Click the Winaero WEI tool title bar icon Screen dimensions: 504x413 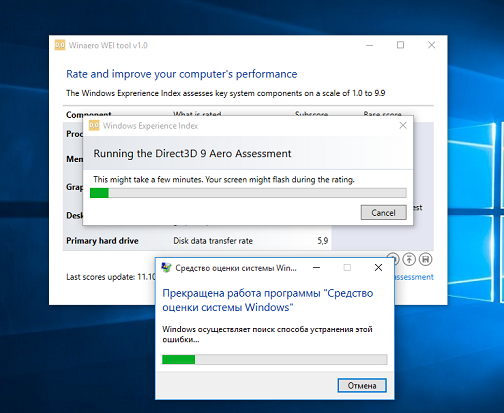pyautogui.click(x=60, y=45)
